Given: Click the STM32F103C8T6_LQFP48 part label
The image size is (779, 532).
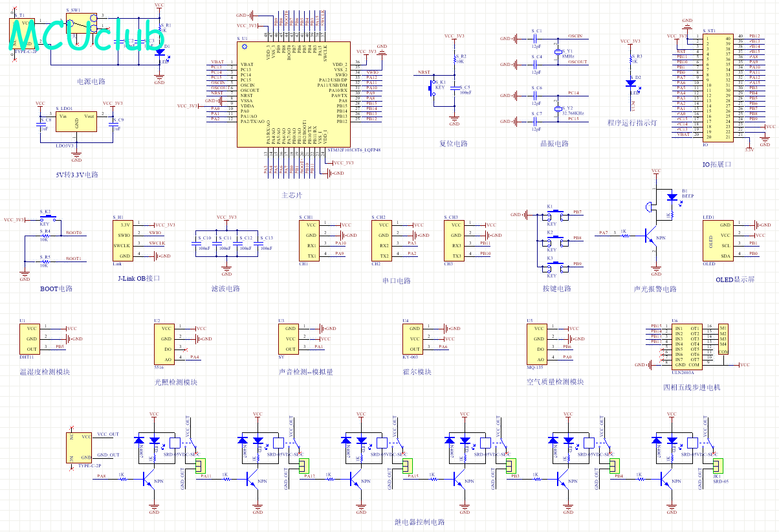Looking at the screenshot, I should [x=354, y=150].
